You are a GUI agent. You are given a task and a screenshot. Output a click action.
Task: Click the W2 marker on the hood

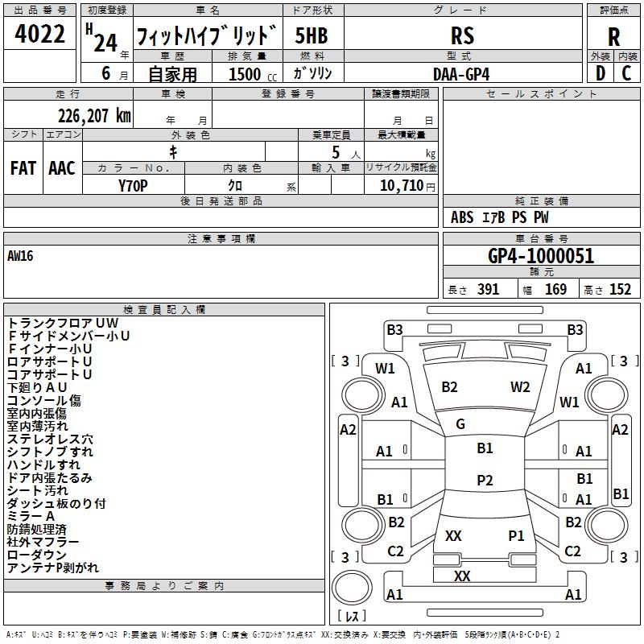tap(520, 387)
